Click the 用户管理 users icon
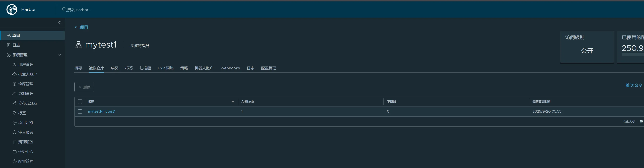Image resolution: width=644 pixels, height=168 pixels. point(15,65)
